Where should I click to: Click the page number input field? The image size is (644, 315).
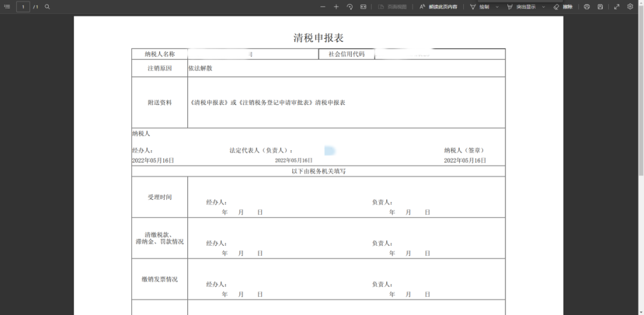click(x=23, y=7)
